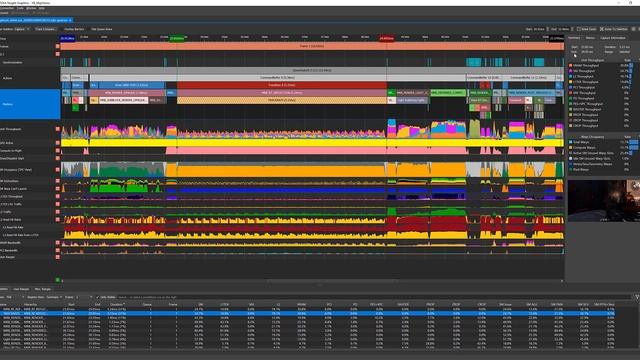The width and height of the screenshot is (640, 360).
Task: Close the open GPU trace document tab
Action: 70,20
